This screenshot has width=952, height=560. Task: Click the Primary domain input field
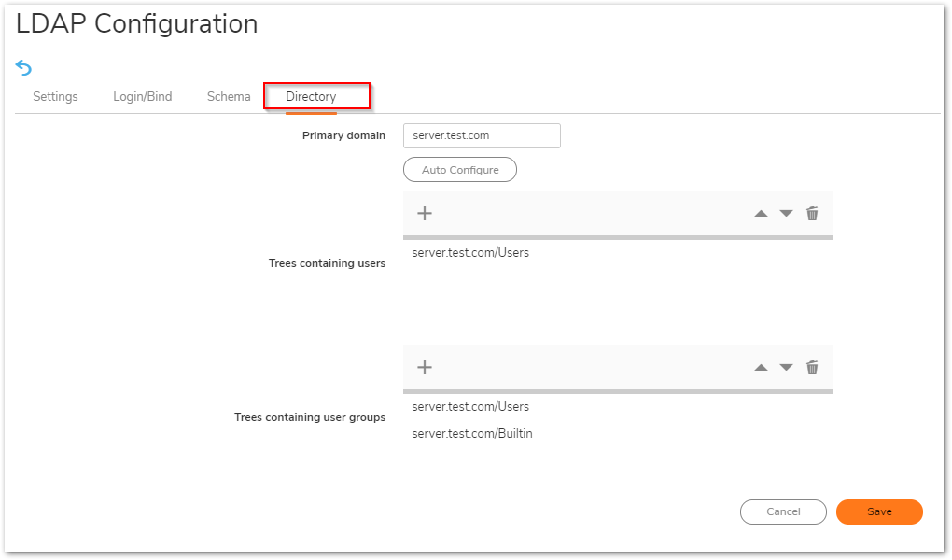[x=482, y=135]
